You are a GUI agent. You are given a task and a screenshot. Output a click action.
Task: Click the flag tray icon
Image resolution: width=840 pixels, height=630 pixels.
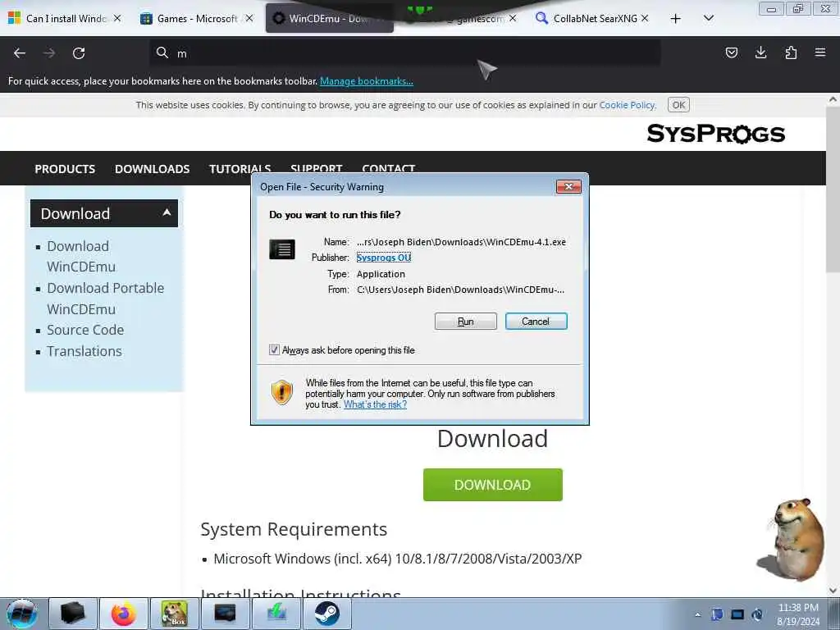pyautogui.click(x=717, y=614)
